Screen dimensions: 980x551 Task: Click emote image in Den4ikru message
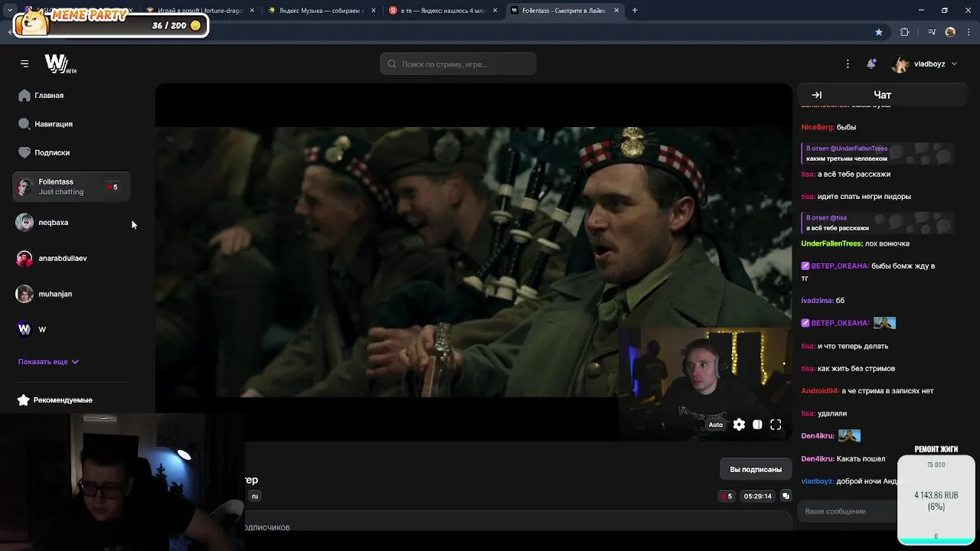pyautogui.click(x=849, y=436)
